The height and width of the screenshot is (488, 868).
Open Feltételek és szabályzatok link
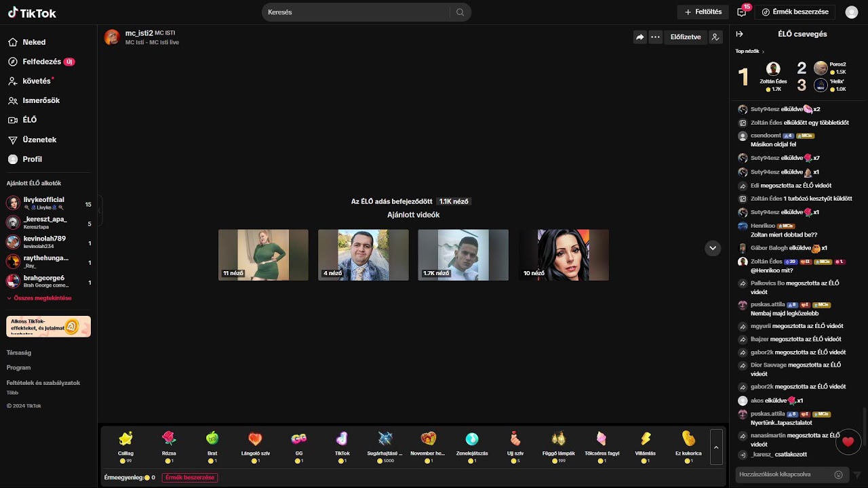(43, 383)
